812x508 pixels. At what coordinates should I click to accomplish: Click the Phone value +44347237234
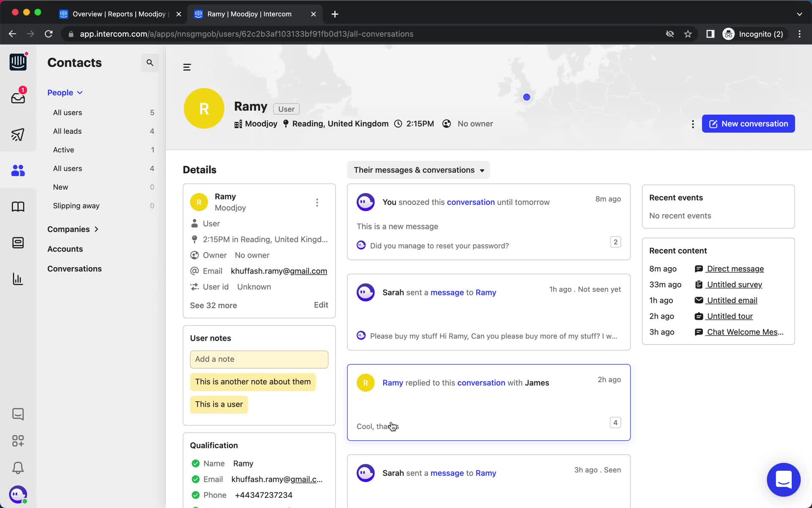pos(263,495)
